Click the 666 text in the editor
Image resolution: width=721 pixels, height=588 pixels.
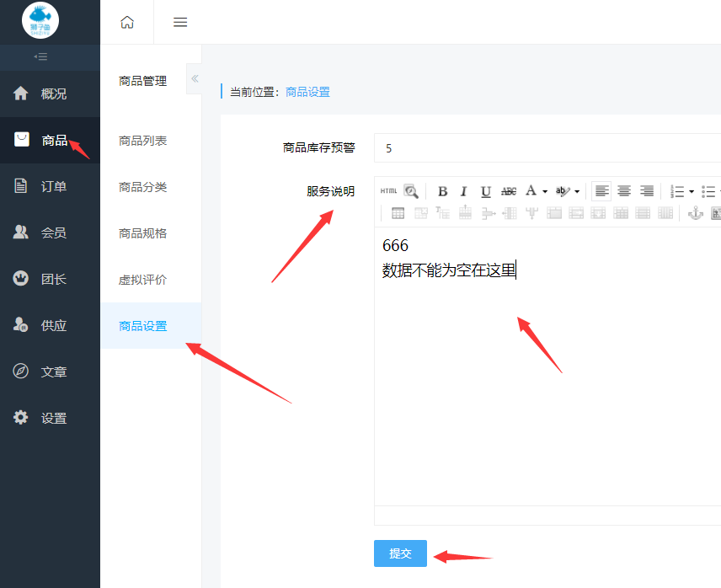coord(395,245)
